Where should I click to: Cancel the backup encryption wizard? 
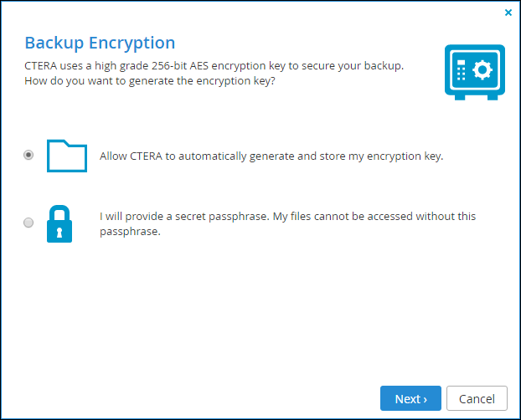click(x=477, y=398)
